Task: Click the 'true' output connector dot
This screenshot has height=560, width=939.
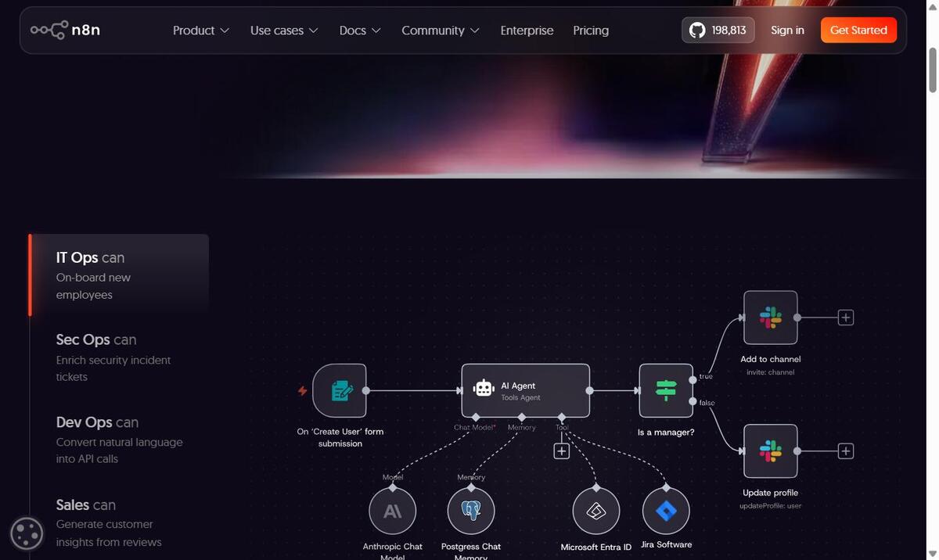Action: (693, 379)
